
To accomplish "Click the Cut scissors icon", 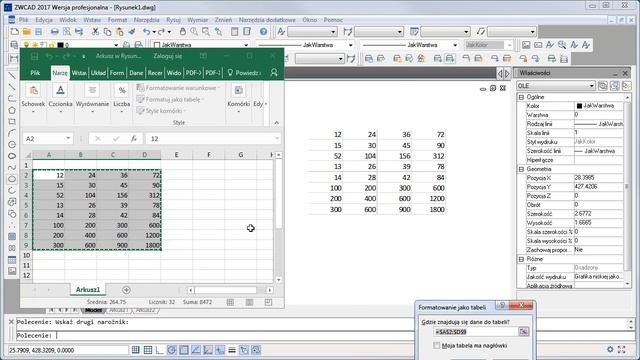I will coord(95,31).
